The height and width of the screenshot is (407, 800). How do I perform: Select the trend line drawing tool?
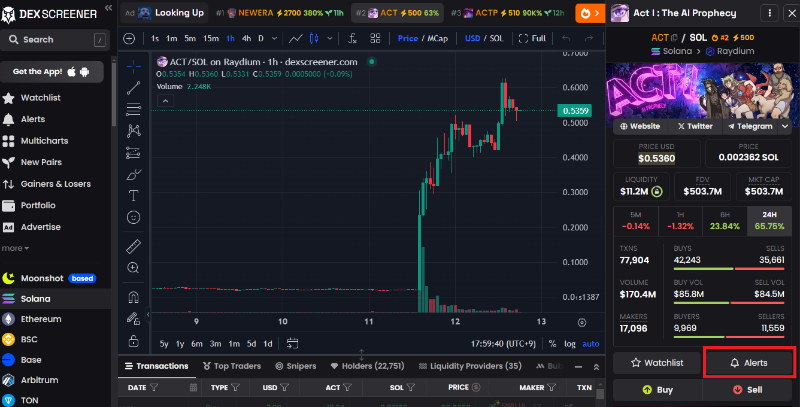tap(134, 88)
